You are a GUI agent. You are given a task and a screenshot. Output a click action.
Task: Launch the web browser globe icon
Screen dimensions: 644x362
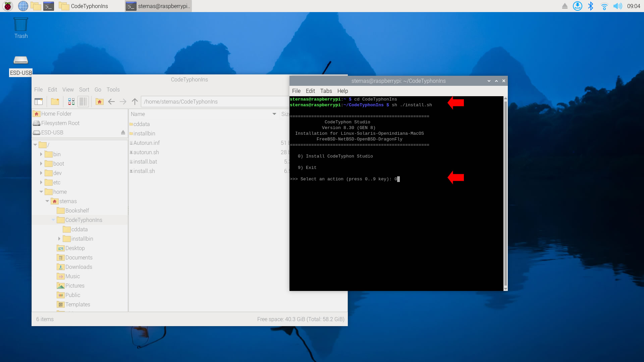tap(23, 6)
